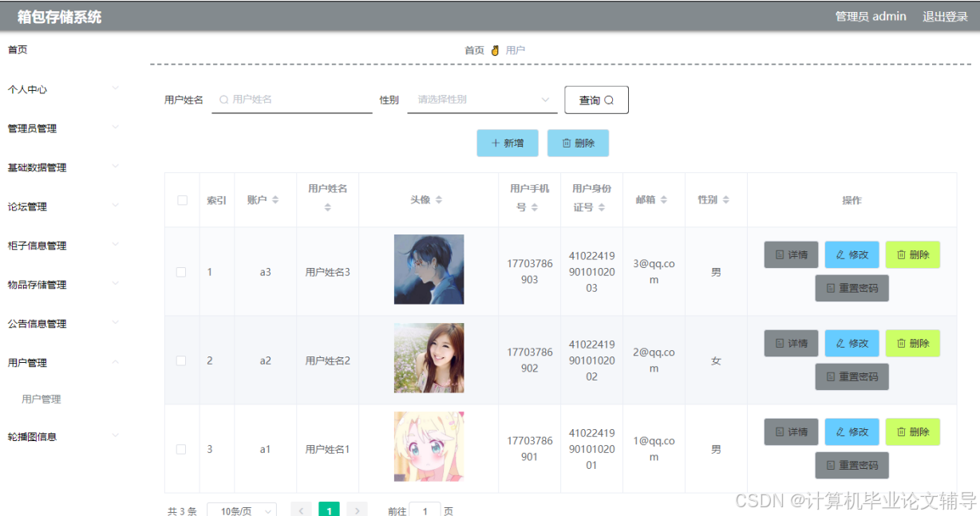The image size is (980, 516).
Task: Click 删除 for user a1
Action: point(912,431)
